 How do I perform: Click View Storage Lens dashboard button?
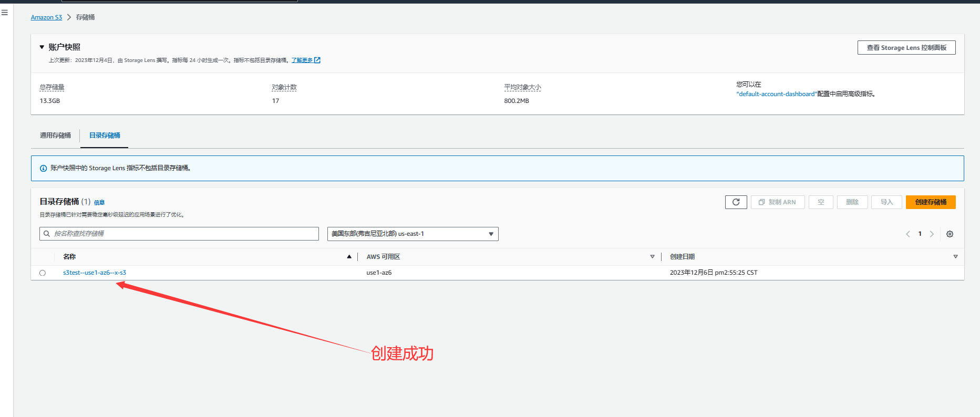tap(906, 48)
